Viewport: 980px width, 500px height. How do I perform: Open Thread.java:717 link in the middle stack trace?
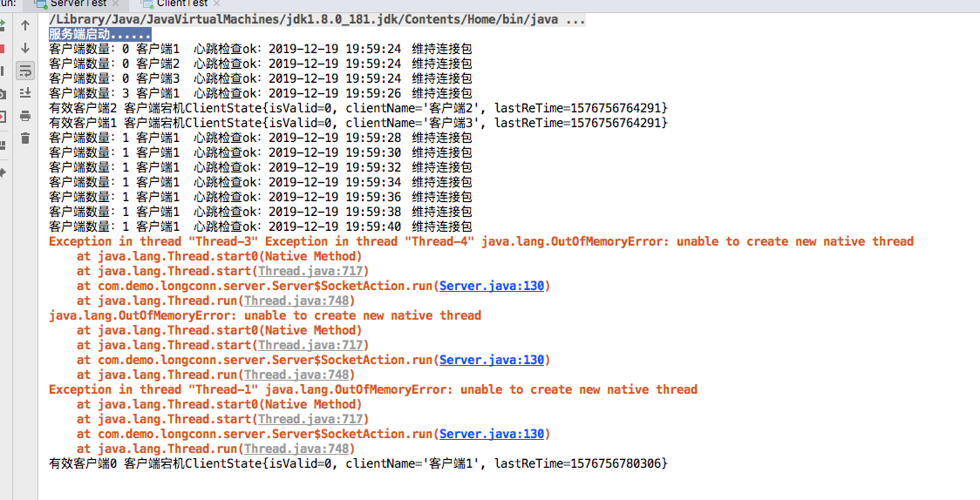pyautogui.click(x=310, y=345)
